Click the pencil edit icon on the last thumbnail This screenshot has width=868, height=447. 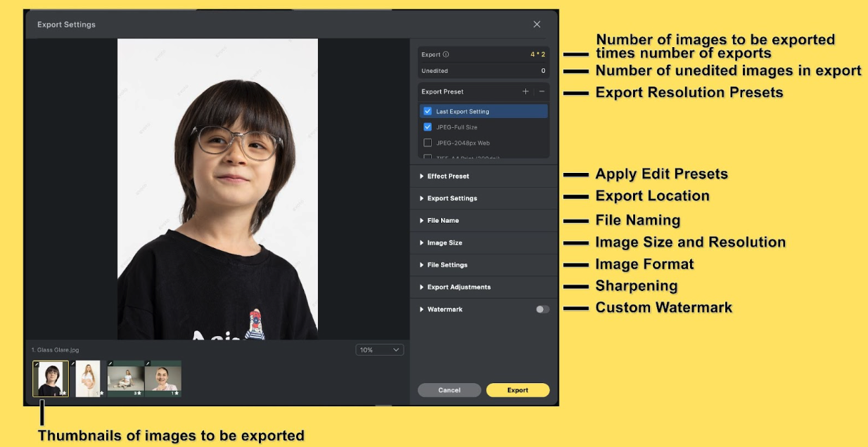pos(148,363)
